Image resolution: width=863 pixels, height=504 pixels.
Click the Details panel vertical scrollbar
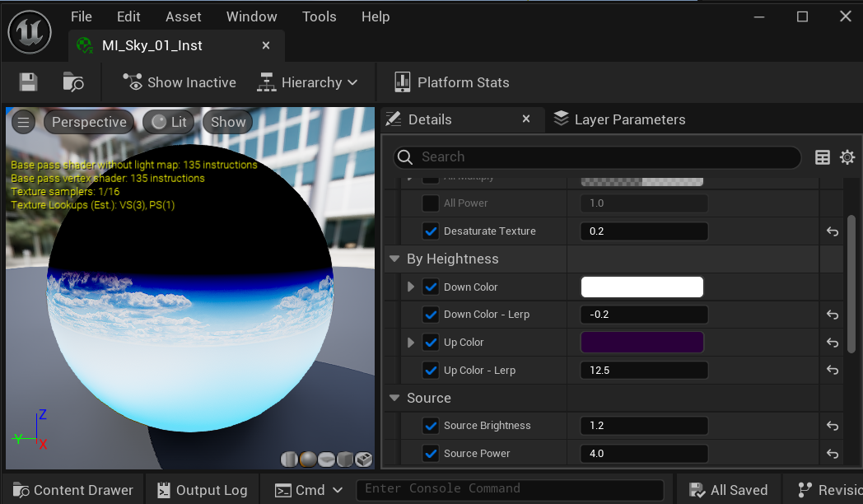851,284
